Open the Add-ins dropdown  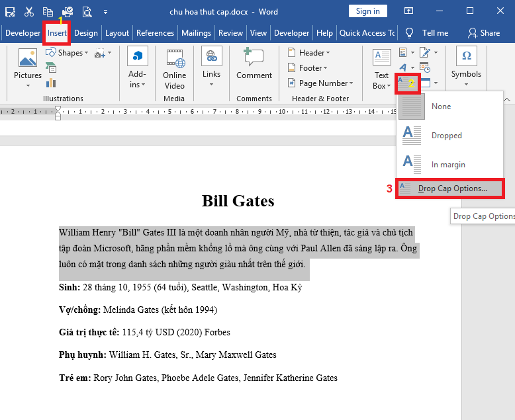[x=137, y=67]
